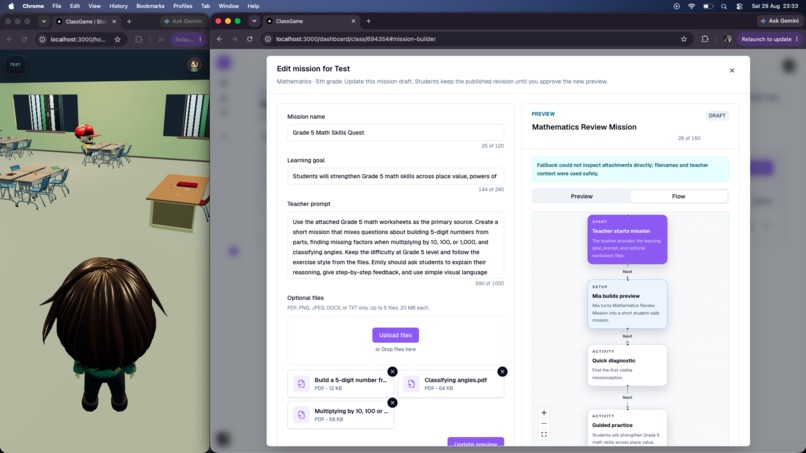Go back in the right Chrome window
This screenshot has height=453, width=806.
tap(219, 39)
